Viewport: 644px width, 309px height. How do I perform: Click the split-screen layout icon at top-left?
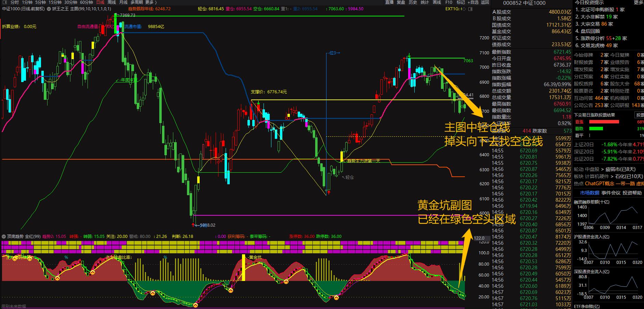(5, 2)
